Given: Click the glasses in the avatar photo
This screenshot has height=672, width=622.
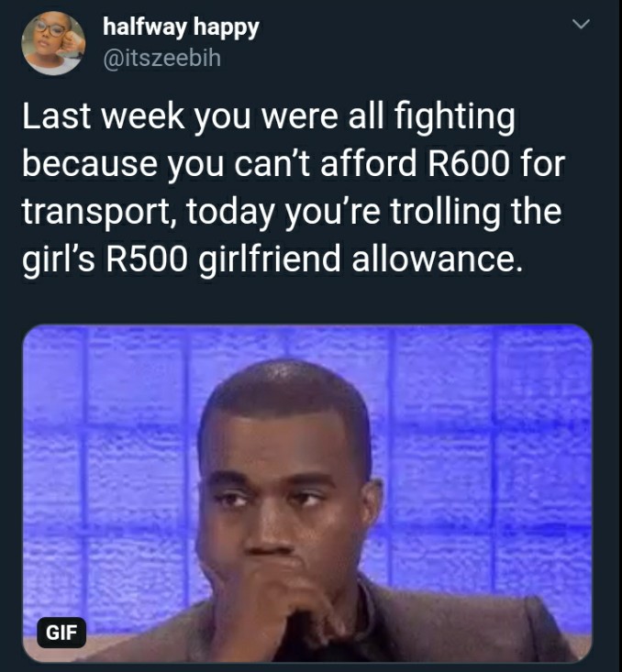Looking at the screenshot, I should click(50, 29).
